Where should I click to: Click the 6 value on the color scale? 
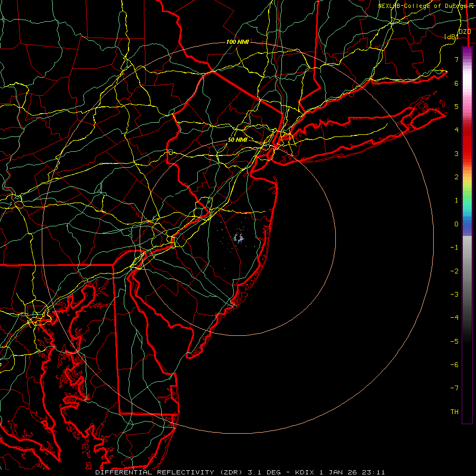click(x=456, y=83)
